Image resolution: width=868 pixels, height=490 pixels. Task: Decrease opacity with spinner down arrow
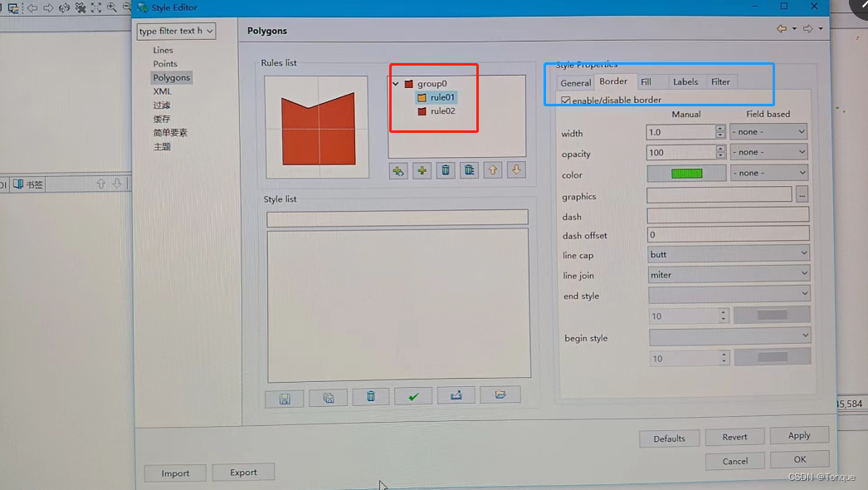tap(720, 155)
